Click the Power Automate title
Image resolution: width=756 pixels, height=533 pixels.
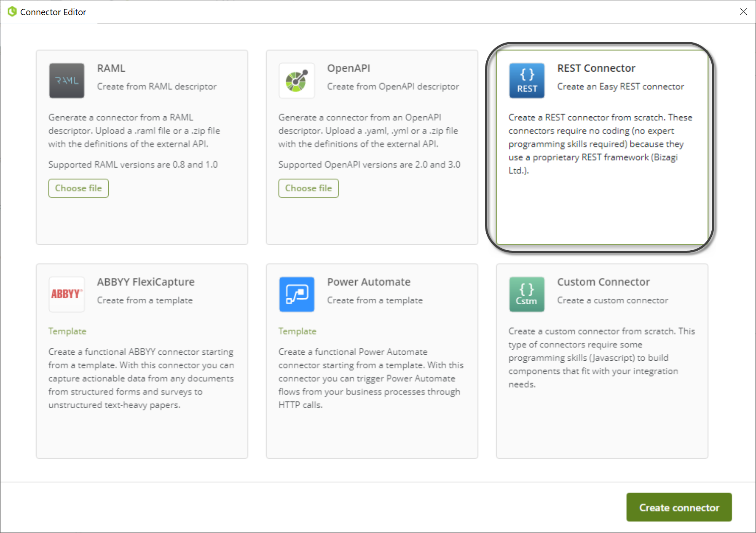[369, 282]
